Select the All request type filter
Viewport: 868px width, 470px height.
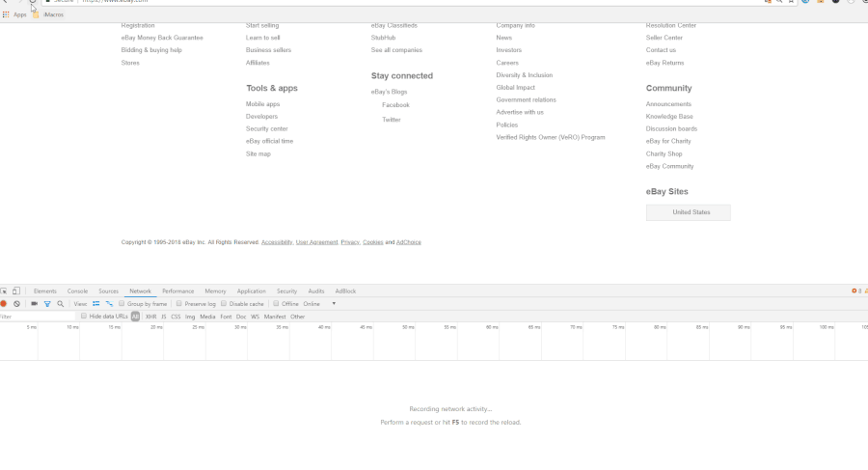pos(135,317)
